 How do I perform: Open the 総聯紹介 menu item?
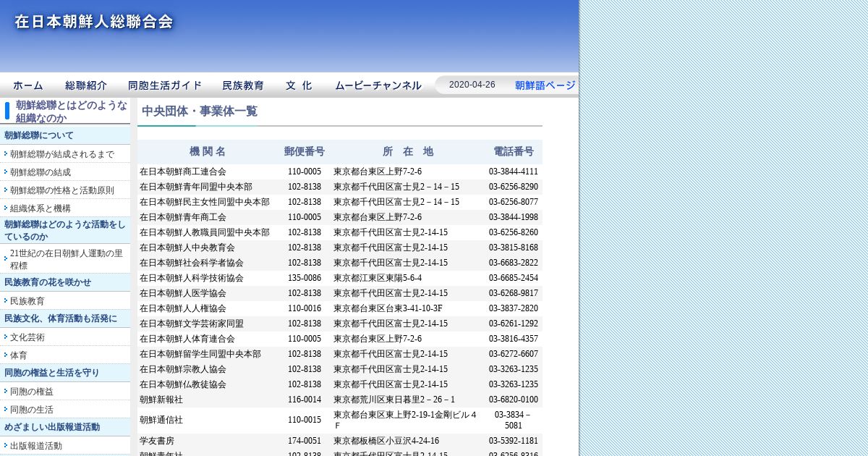click(x=86, y=85)
